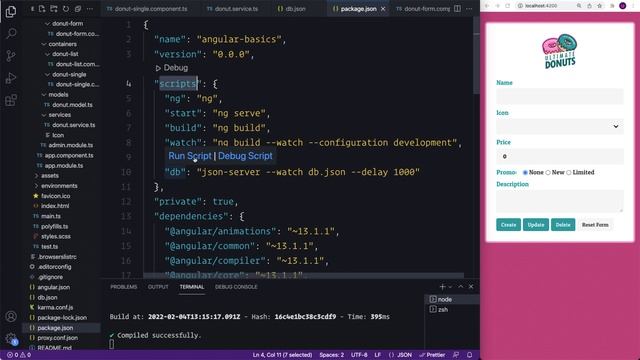Viewport: 640px width, 360px height.
Task: Click the Debug Script code lens
Action: coord(245,156)
